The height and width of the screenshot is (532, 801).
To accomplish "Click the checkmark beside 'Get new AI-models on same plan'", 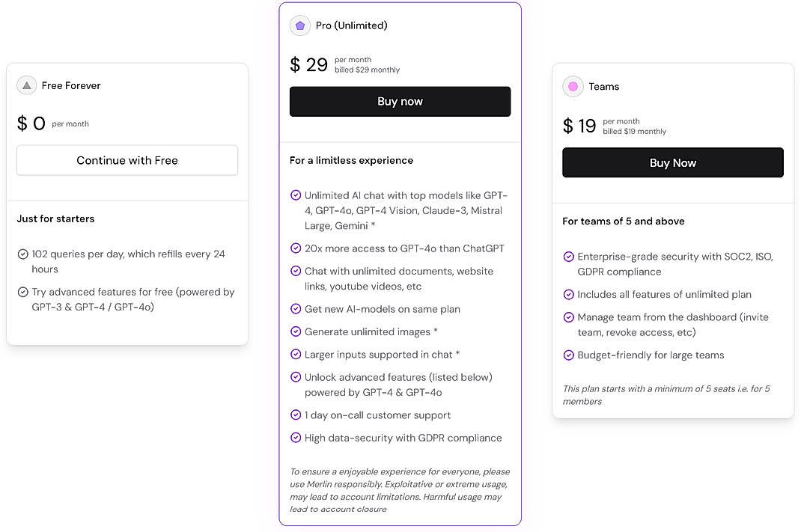I will (x=295, y=309).
